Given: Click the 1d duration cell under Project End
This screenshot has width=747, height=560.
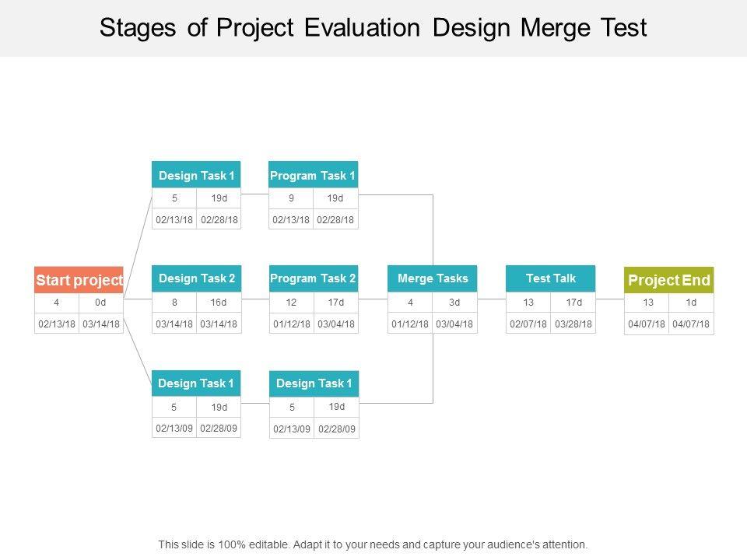Looking at the screenshot, I should tap(692, 303).
